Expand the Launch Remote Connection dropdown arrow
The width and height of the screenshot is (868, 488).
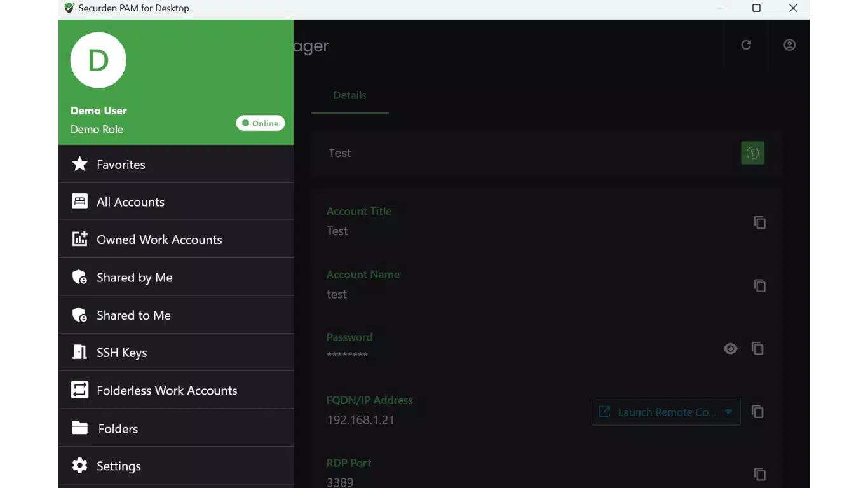click(728, 412)
